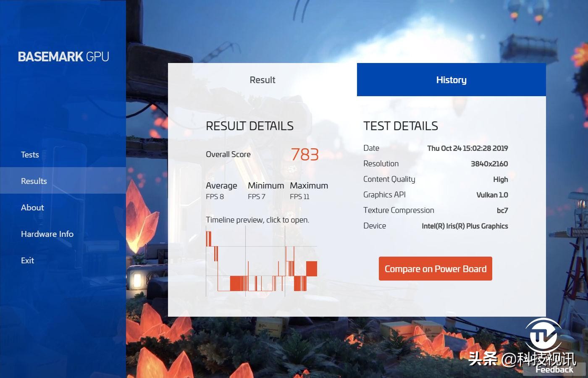Screen dimensions: 588x378
Task: Open the History tab
Action: [451, 79]
